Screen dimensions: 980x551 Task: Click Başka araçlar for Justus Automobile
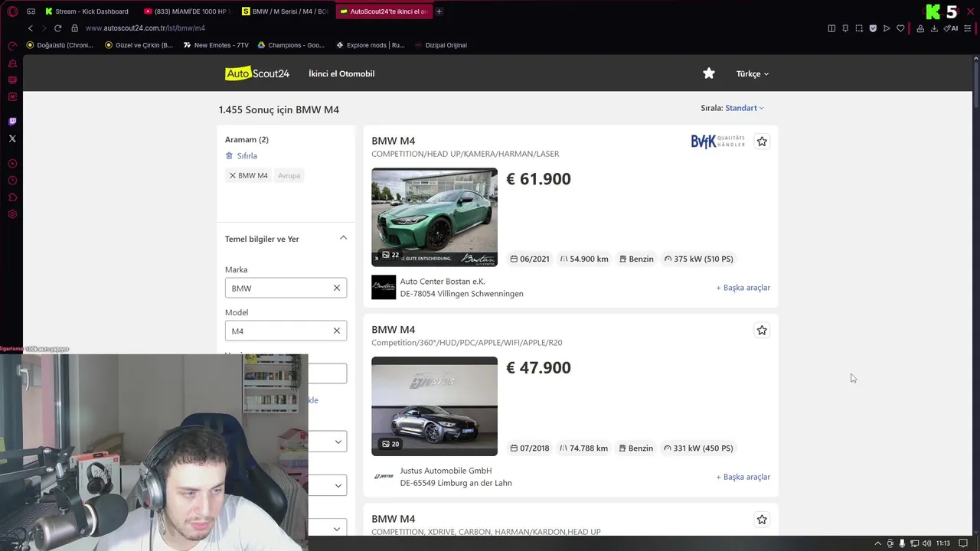point(743,477)
